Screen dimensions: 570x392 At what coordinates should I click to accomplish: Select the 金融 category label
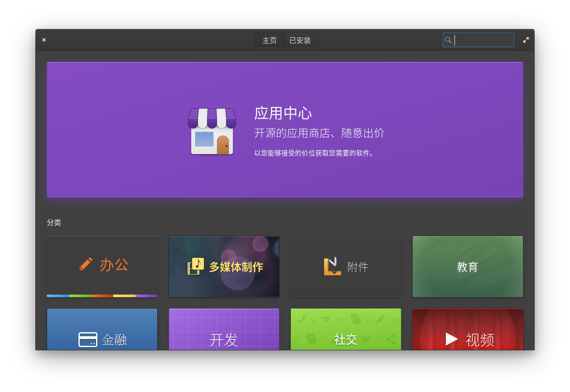pyautogui.click(x=114, y=339)
